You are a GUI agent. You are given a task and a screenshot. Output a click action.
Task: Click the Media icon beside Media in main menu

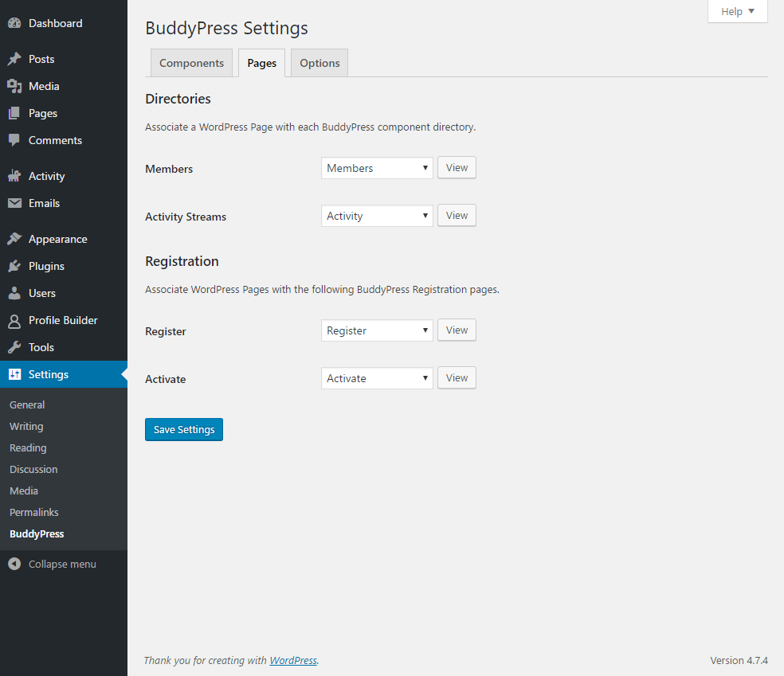14,86
